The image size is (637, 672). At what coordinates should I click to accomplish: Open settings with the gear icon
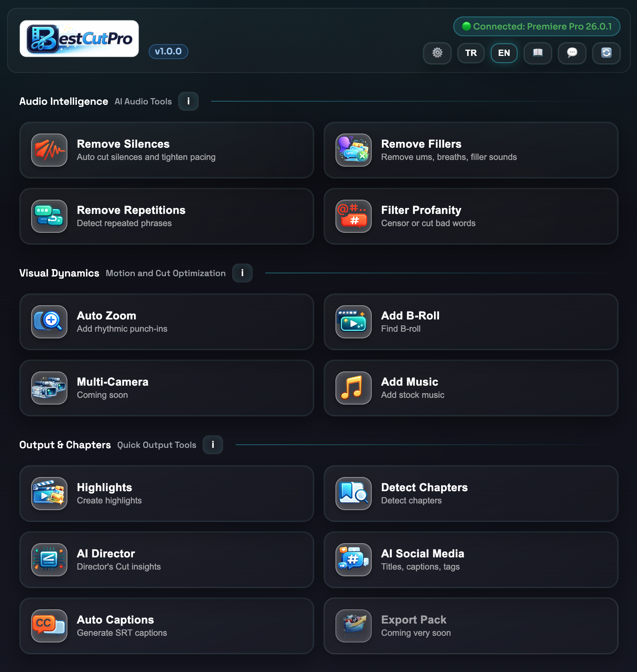point(437,53)
